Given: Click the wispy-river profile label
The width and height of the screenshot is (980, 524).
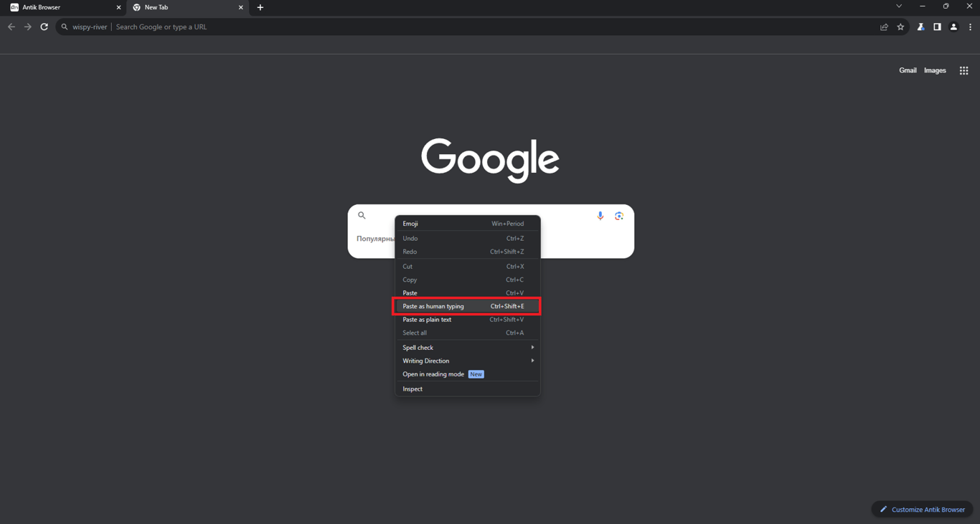Looking at the screenshot, I should point(90,27).
